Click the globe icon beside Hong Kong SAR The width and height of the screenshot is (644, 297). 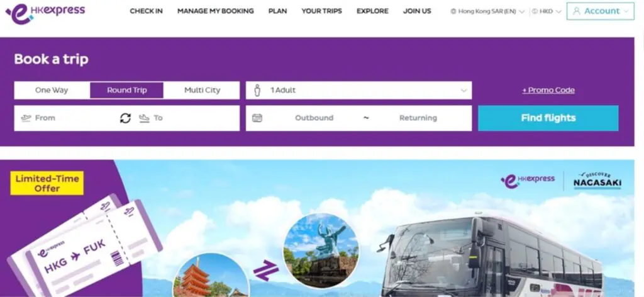[x=453, y=11]
